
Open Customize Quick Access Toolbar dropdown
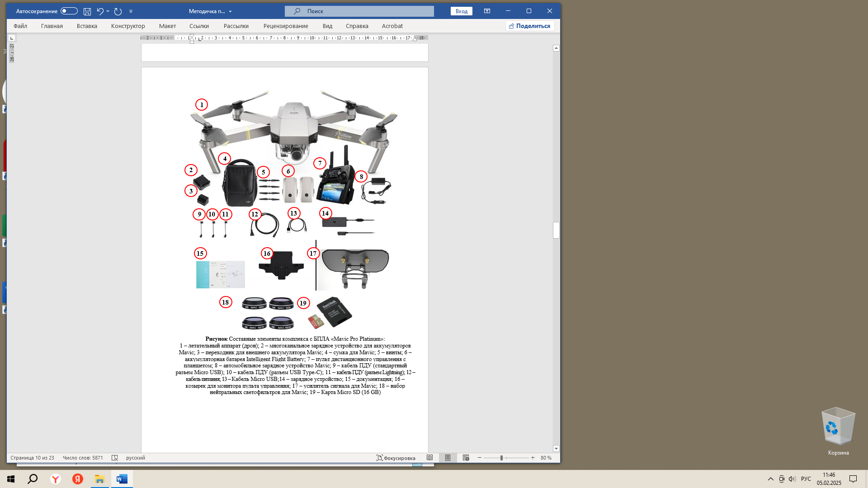[131, 11]
